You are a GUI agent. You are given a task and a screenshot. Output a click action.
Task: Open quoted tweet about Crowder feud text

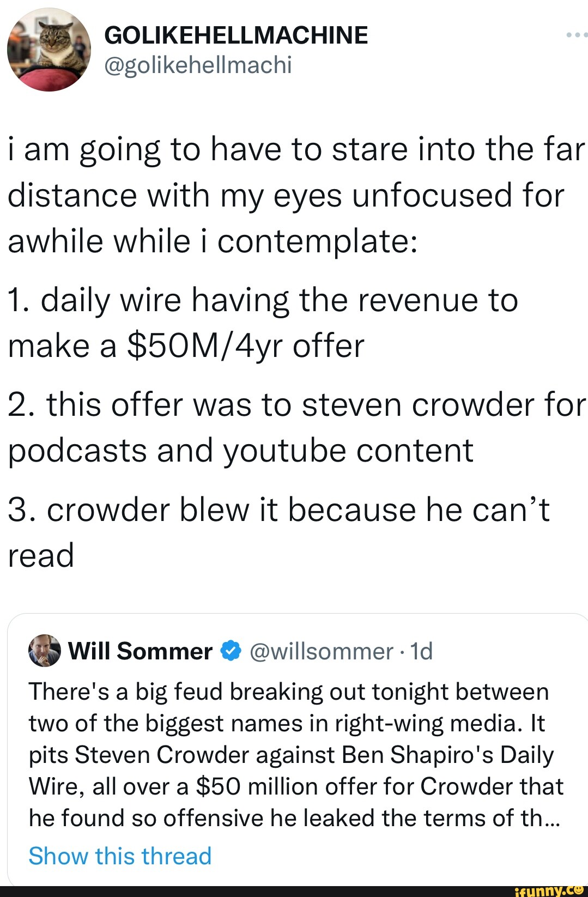coord(294,754)
